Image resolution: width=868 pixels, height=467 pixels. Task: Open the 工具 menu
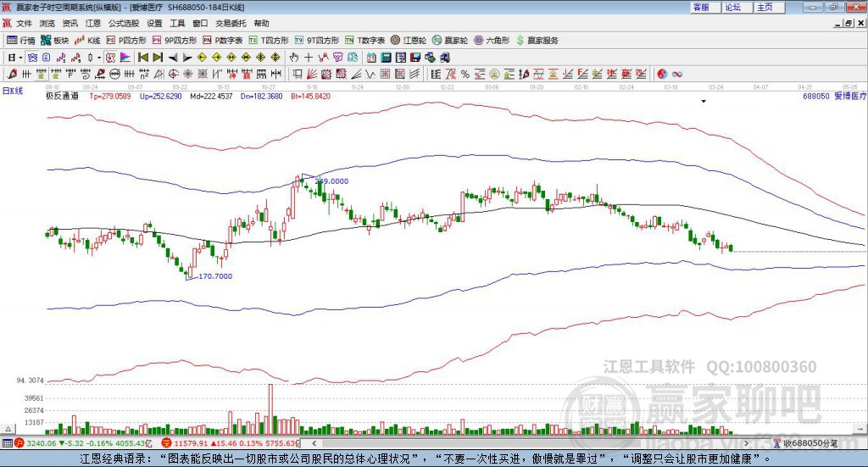tap(177, 23)
